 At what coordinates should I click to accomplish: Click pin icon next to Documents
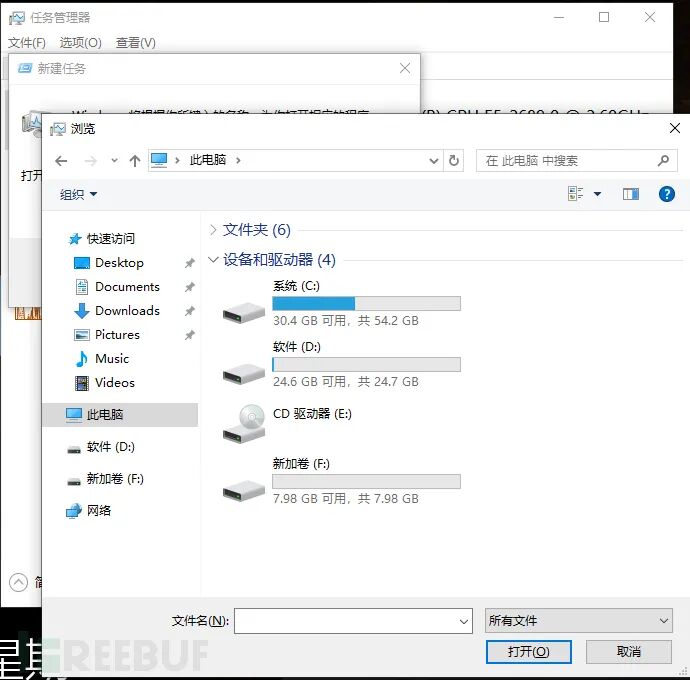click(x=190, y=287)
